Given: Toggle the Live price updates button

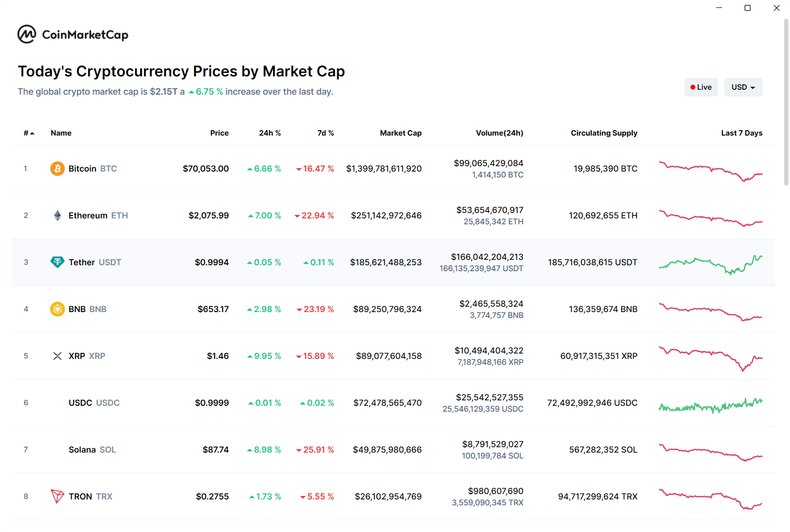Looking at the screenshot, I should click(x=701, y=87).
